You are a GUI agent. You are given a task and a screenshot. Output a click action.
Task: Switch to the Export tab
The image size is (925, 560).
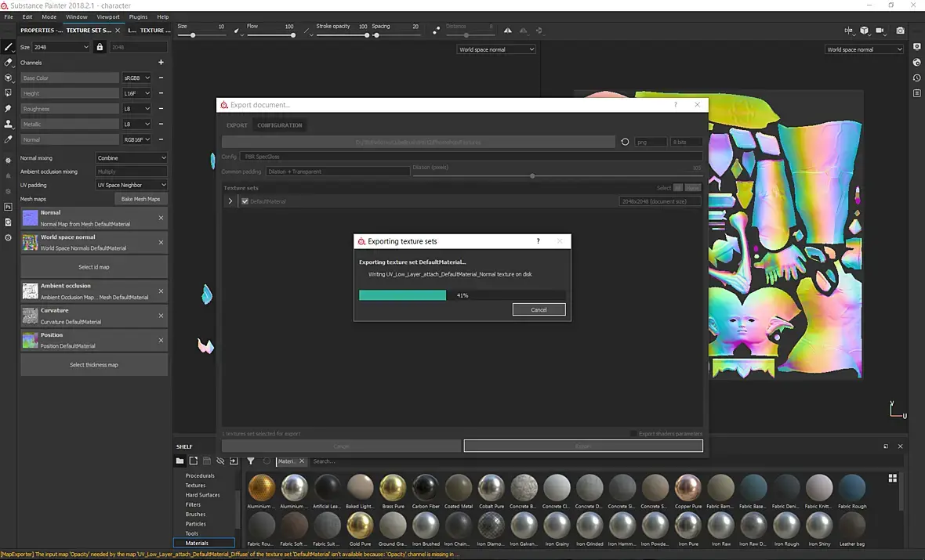[238, 125]
